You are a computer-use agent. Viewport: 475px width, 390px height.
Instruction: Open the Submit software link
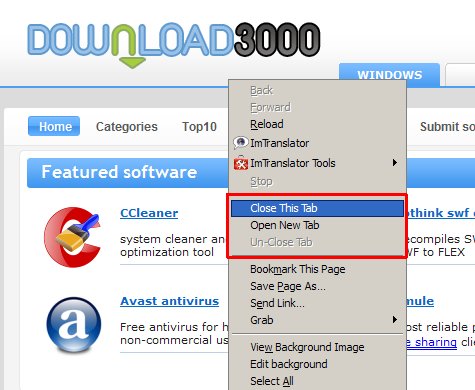pyautogui.click(x=447, y=127)
